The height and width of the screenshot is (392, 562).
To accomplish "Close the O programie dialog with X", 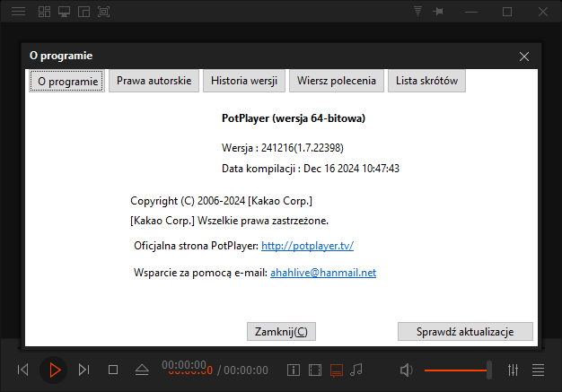I will coord(524,57).
